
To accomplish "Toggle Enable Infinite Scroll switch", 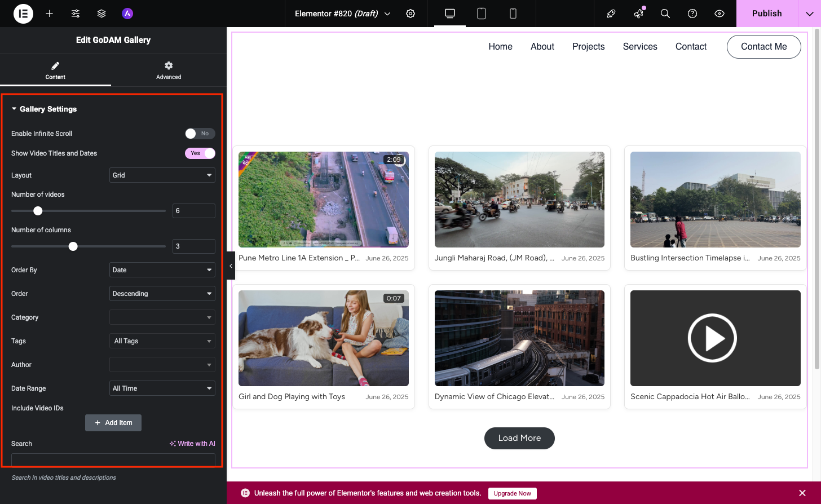I will pyautogui.click(x=200, y=134).
